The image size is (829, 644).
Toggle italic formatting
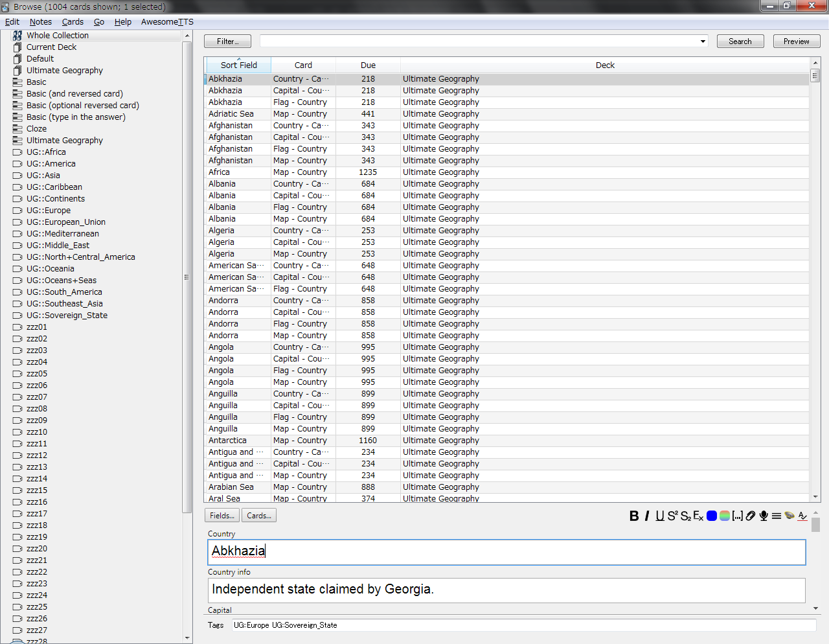point(646,516)
